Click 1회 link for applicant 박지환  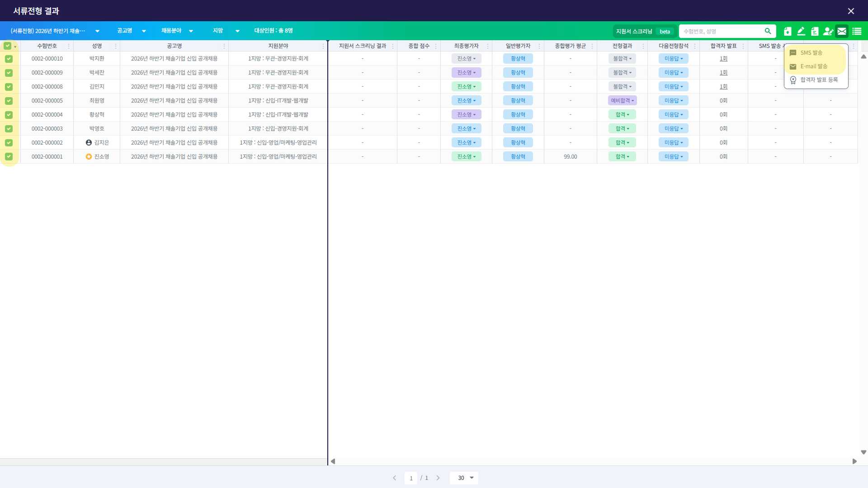pos(723,59)
